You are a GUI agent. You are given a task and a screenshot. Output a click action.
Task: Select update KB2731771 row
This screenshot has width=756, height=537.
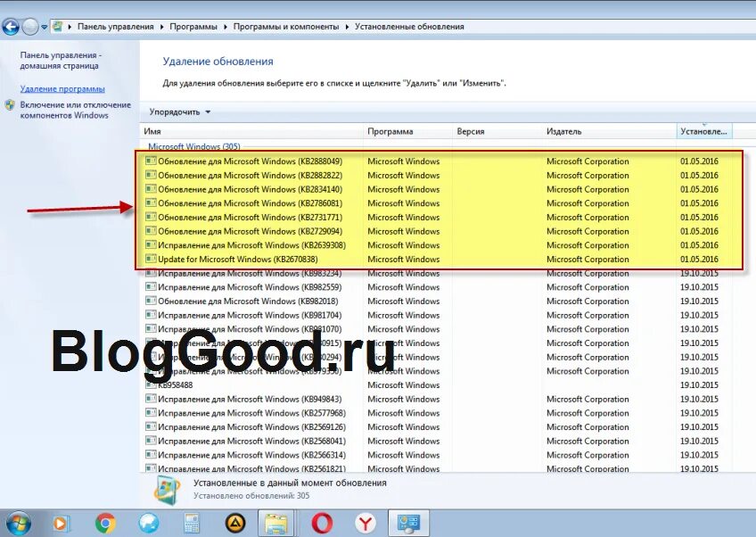[x=438, y=217]
